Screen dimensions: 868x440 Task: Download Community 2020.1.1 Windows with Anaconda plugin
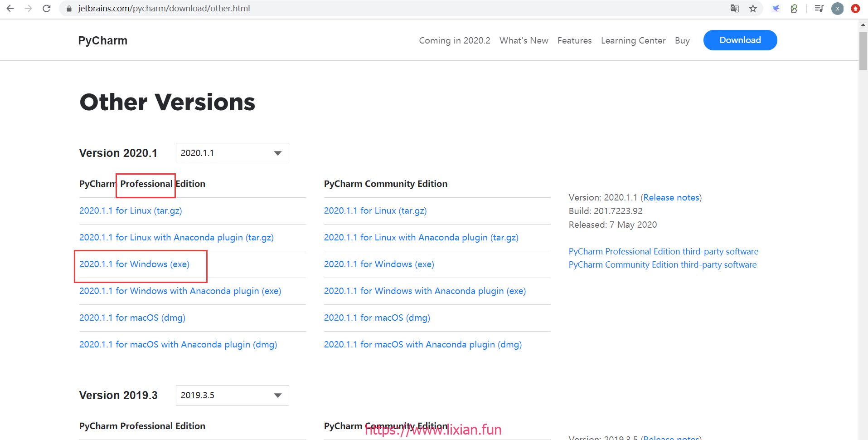point(425,291)
